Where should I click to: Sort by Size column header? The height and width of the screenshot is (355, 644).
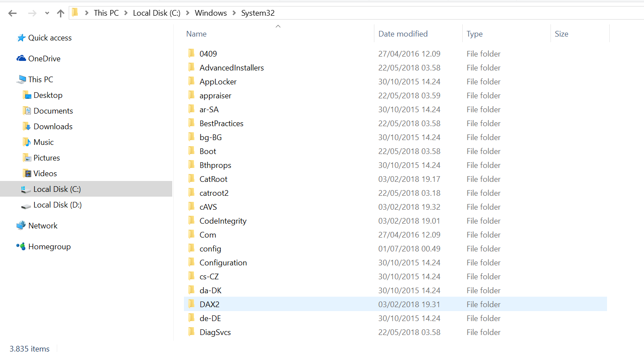(x=561, y=34)
